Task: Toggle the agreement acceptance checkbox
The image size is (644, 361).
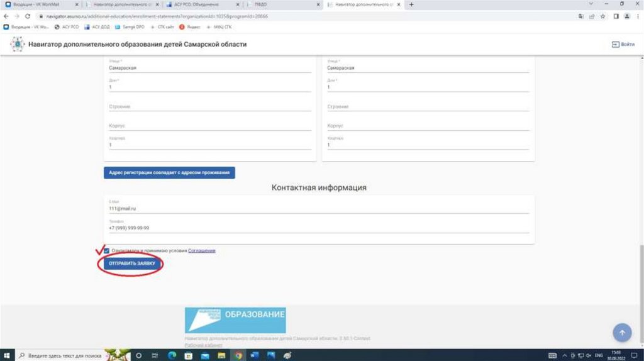Action: point(106,250)
